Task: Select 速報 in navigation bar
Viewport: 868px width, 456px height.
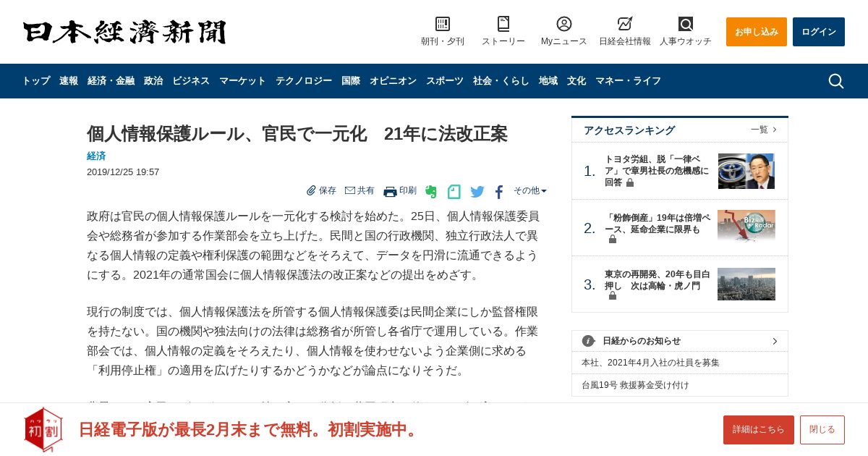Action: pos(69,81)
